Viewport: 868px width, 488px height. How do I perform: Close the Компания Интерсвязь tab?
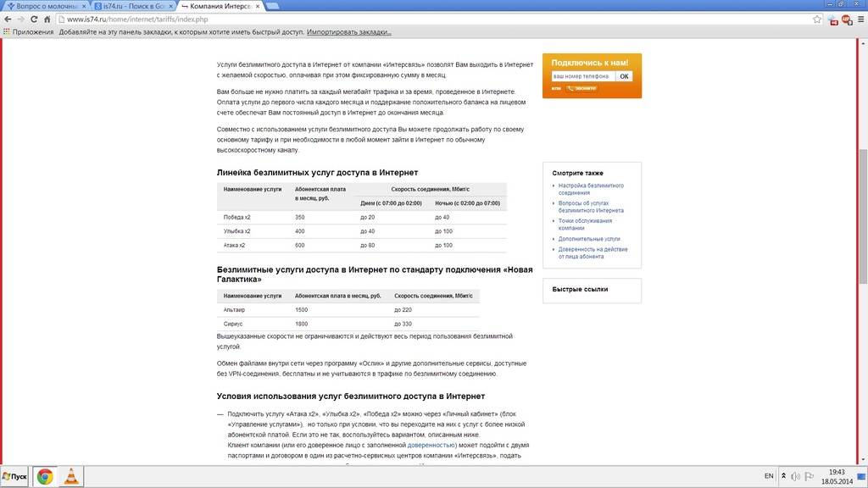(x=258, y=6)
